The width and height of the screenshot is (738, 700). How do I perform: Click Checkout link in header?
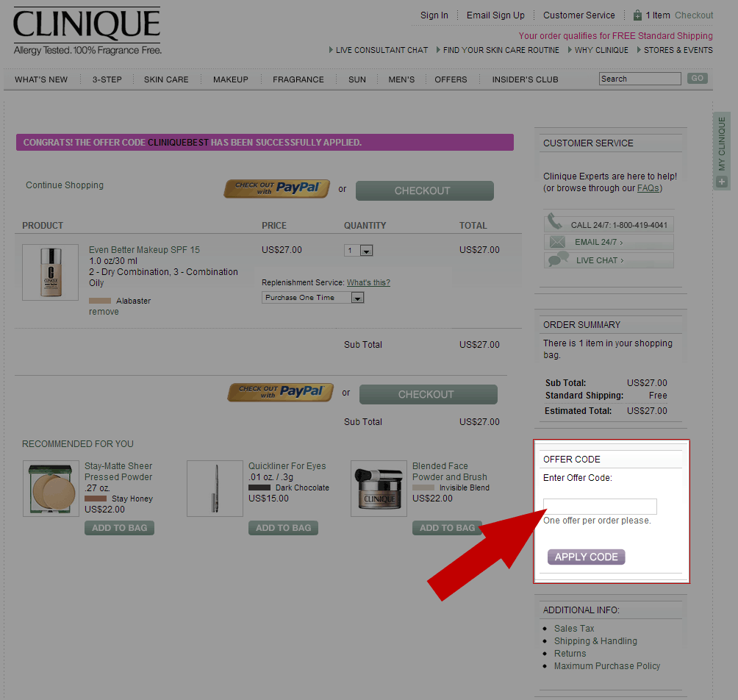694,15
